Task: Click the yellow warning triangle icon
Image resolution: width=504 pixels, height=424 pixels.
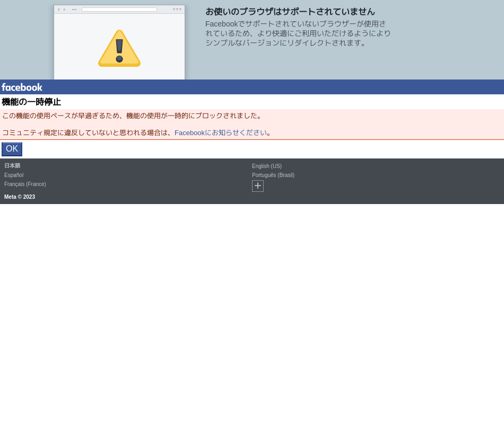Action: pos(119,49)
